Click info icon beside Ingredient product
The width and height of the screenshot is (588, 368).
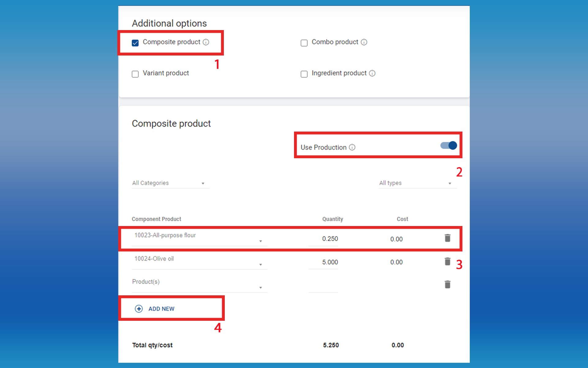tap(372, 73)
